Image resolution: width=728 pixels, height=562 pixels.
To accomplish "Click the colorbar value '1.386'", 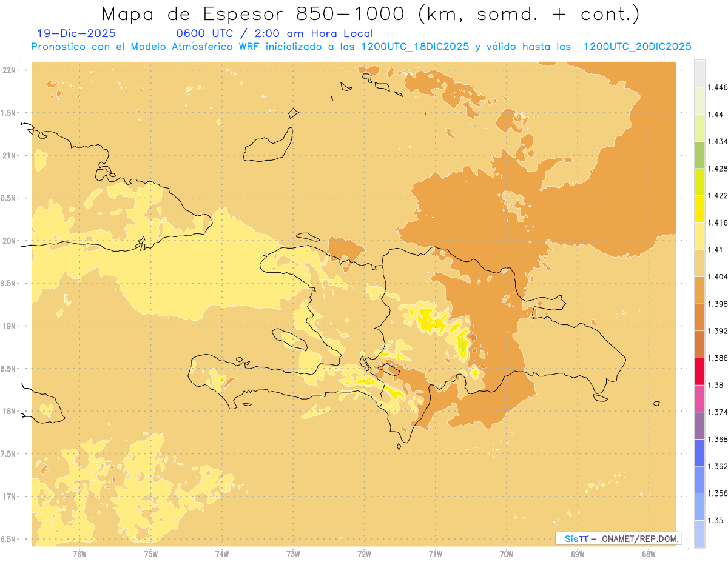I will pyautogui.click(x=718, y=358).
